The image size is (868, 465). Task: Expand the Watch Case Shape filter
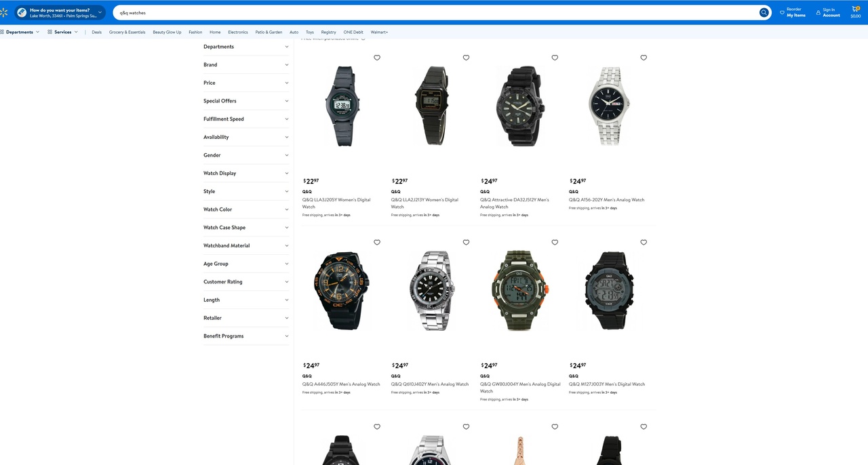(x=246, y=228)
